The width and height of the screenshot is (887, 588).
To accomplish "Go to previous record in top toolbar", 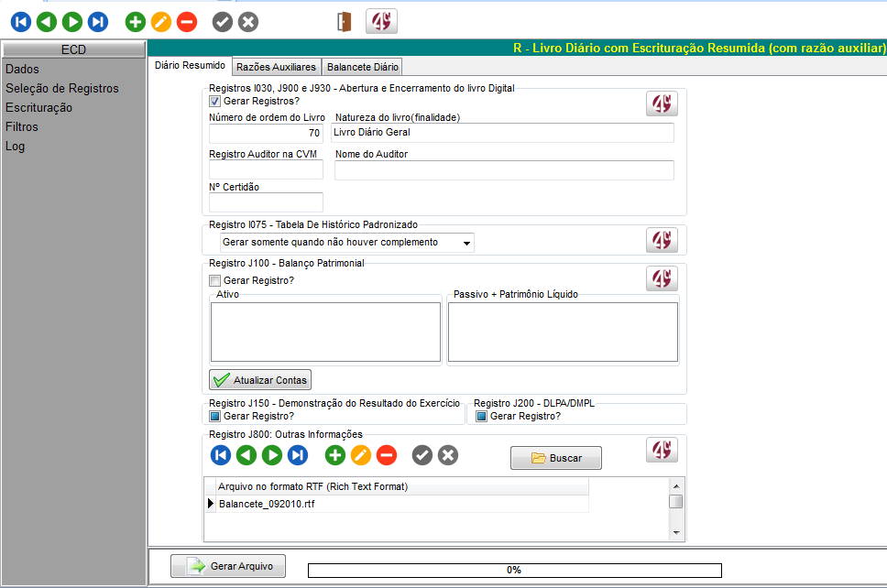I will pos(47,22).
